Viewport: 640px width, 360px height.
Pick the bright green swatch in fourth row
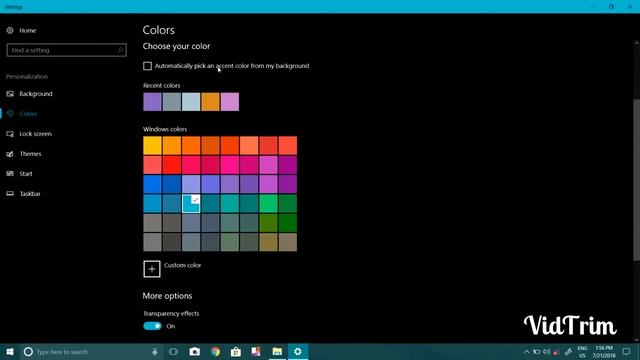point(269,203)
